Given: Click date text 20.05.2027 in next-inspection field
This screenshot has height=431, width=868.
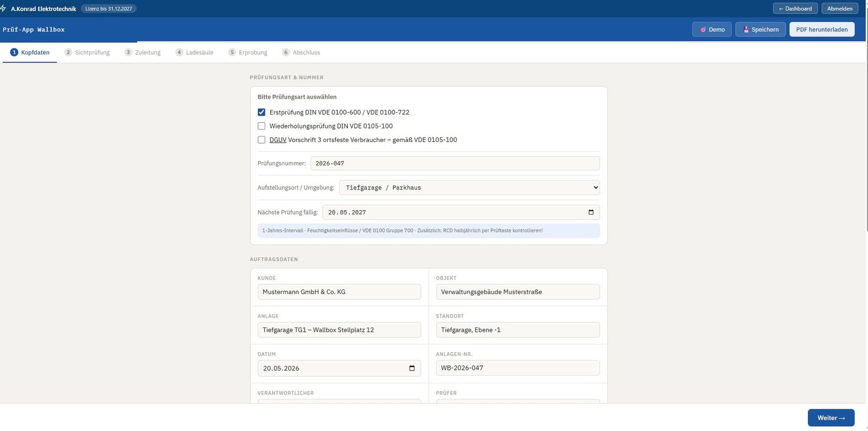Looking at the screenshot, I should [347, 213].
